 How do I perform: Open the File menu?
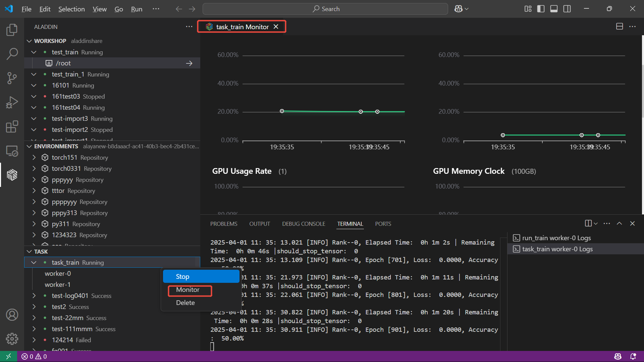(x=26, y=9)
